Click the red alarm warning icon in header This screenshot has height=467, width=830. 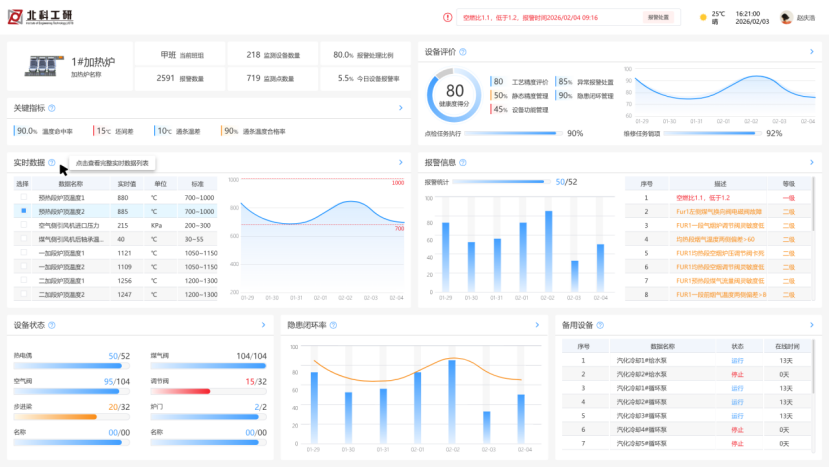coord(448,17)
